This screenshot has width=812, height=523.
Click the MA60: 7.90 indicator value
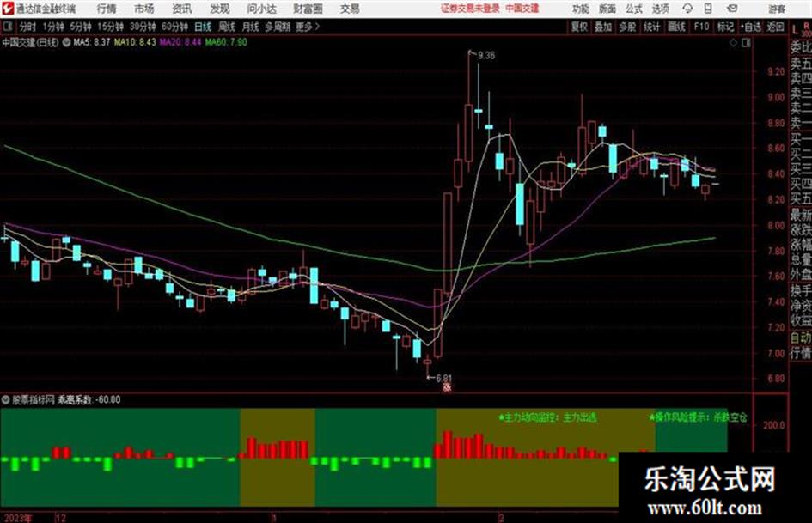[226, 42]
